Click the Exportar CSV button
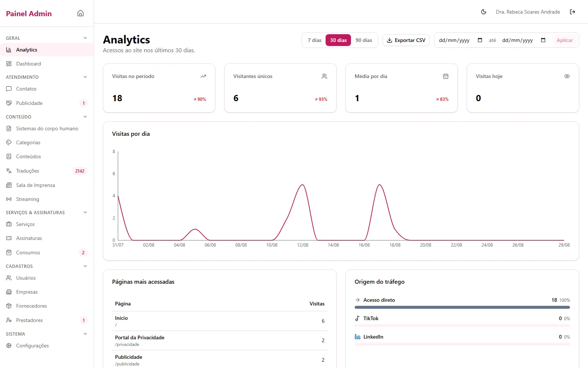588x368 pixels. [406, 40]
